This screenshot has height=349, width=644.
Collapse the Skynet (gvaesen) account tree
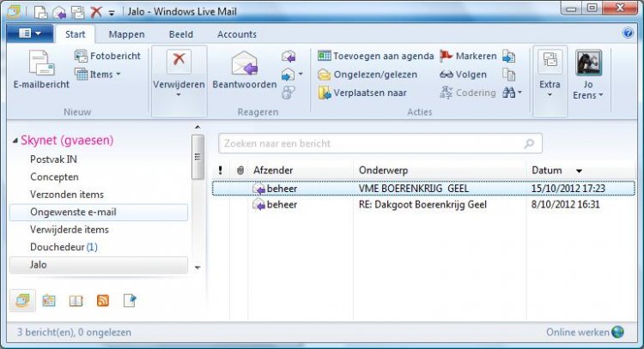[x=15, y=141]
